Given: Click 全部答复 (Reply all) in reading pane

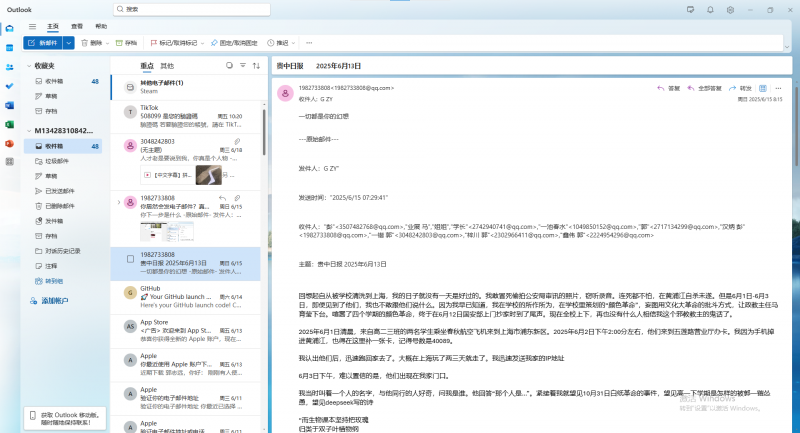Looking at the screenshot, I should (x=704, y=88).
